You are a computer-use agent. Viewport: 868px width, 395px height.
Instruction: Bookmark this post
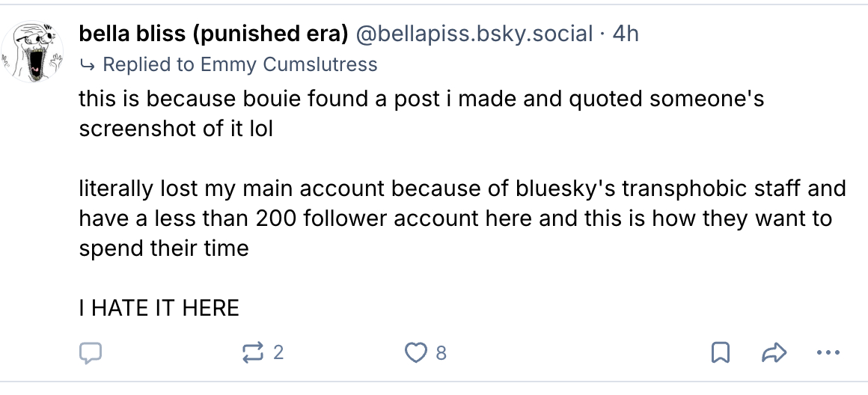720,352
